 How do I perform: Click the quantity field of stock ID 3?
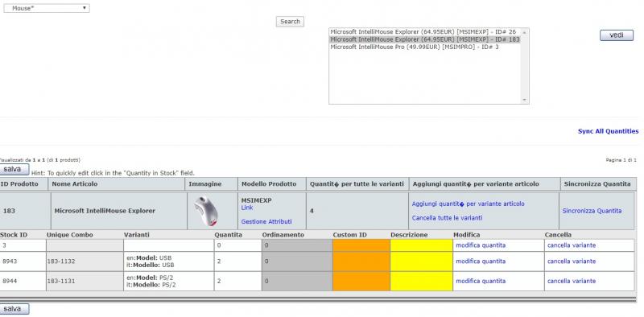[x=237, y=245]
